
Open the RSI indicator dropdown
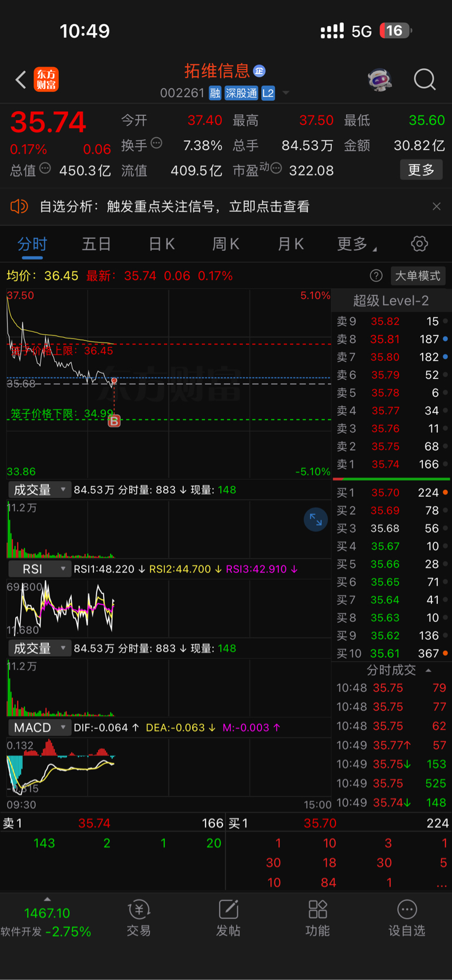[x=39, y=569]
